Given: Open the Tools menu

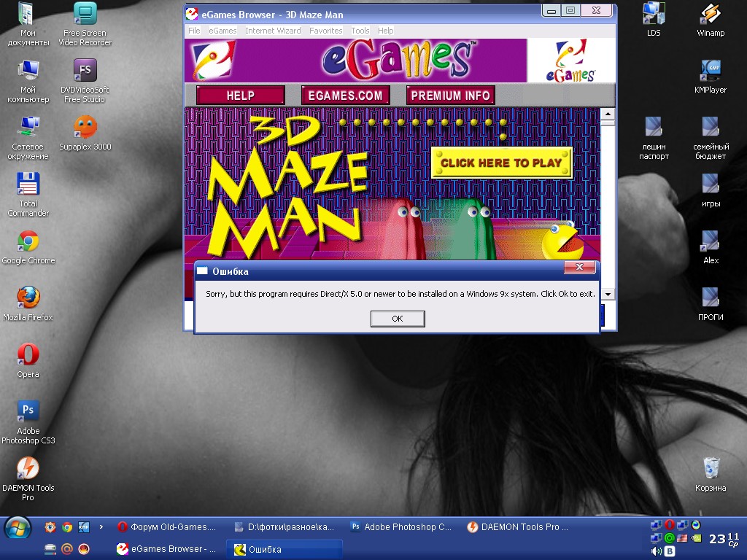Looking at the screenshot, I should 360,31.
